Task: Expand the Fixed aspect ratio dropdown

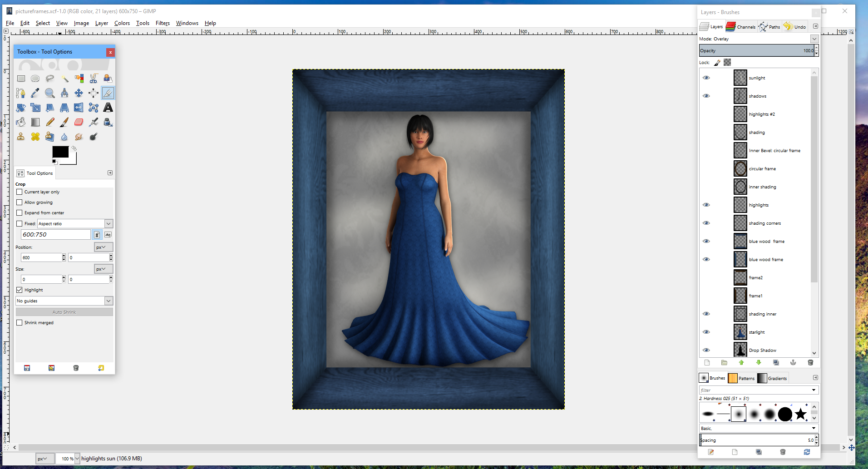Action: click(x=108, y=223)
